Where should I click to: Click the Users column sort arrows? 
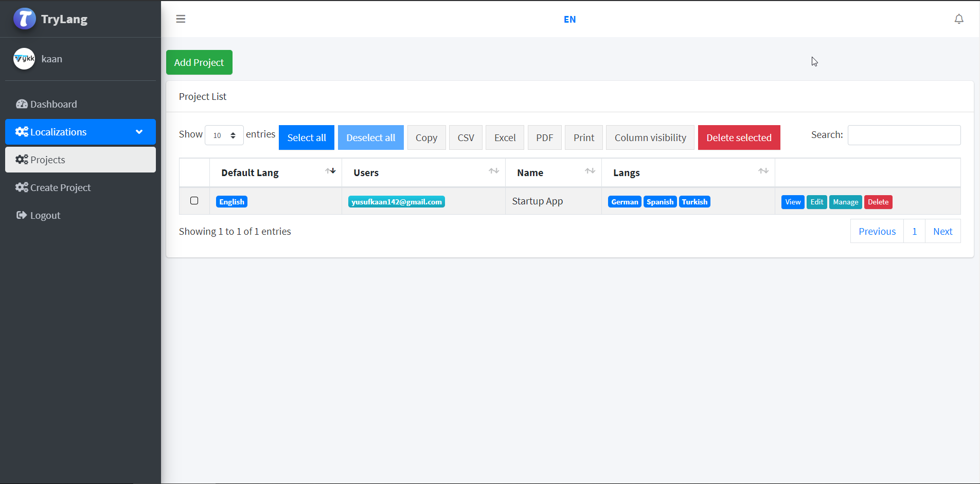click(494, 171)
